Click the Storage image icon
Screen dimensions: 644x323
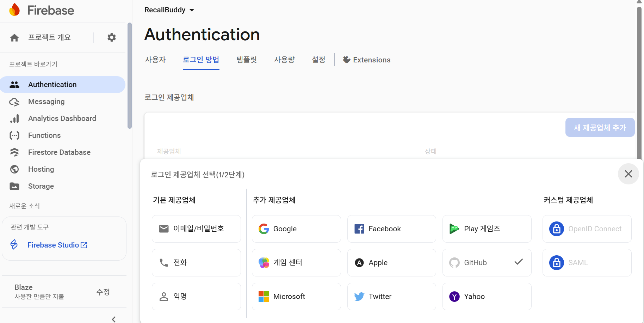[x=14, y=186]
